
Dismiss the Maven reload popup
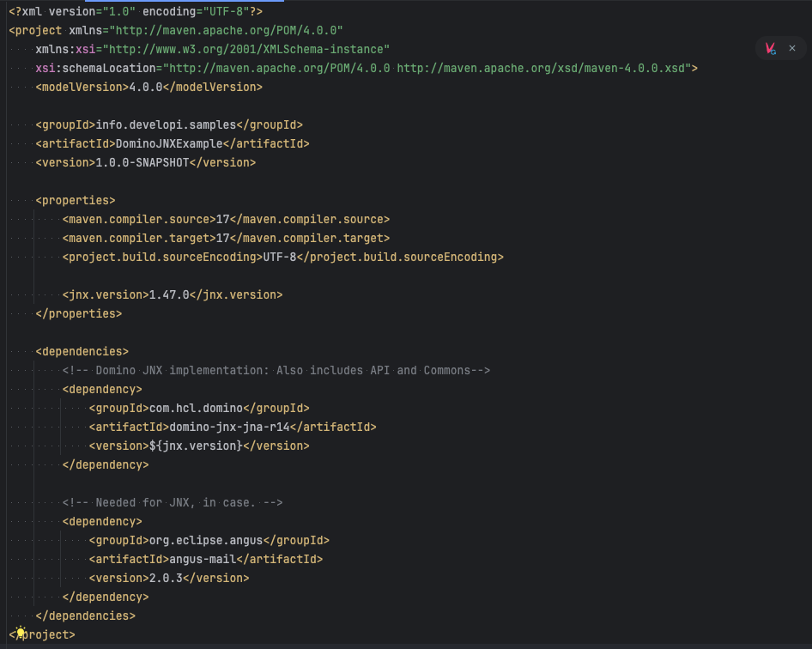(x=791, y=48)
